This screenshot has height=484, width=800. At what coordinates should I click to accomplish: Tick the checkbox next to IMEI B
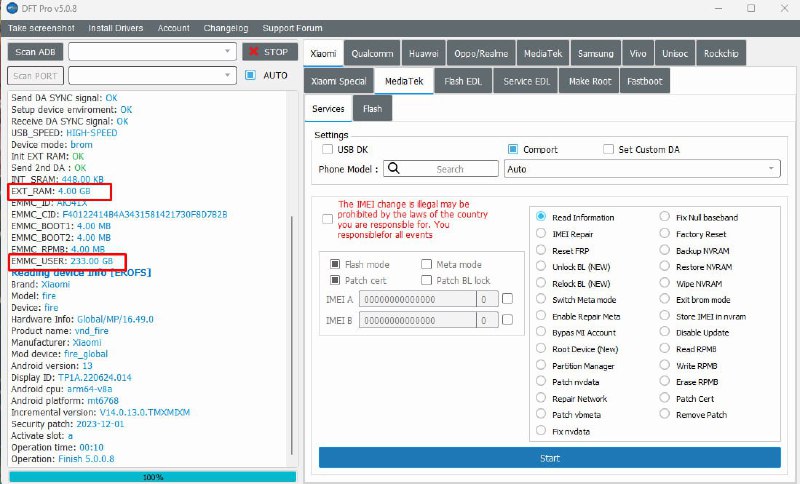tap(508, 320)
